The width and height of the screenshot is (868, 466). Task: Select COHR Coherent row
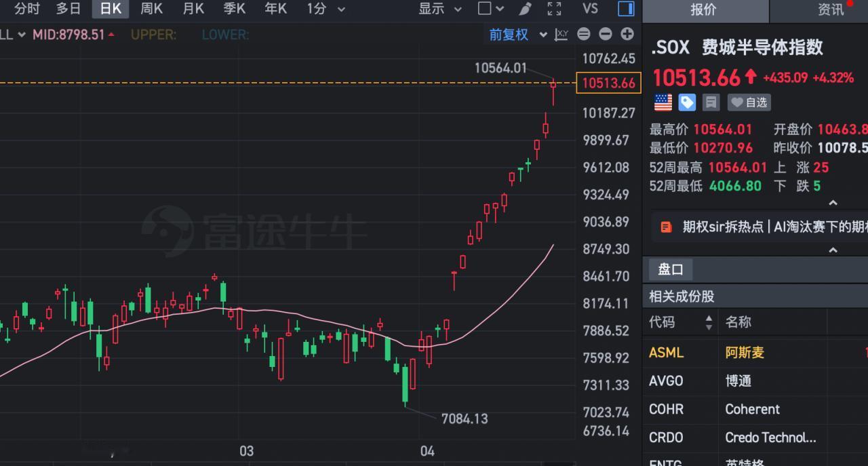(755, 410)
